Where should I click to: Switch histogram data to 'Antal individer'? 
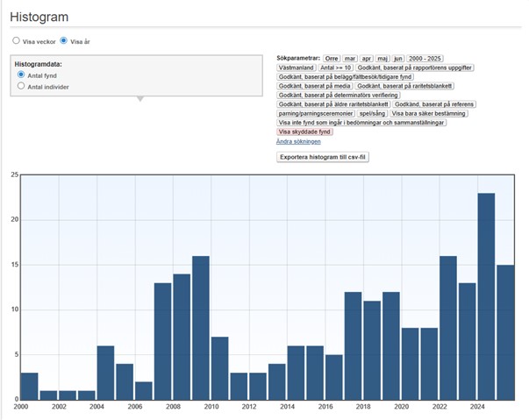click(x=21, y=86)
